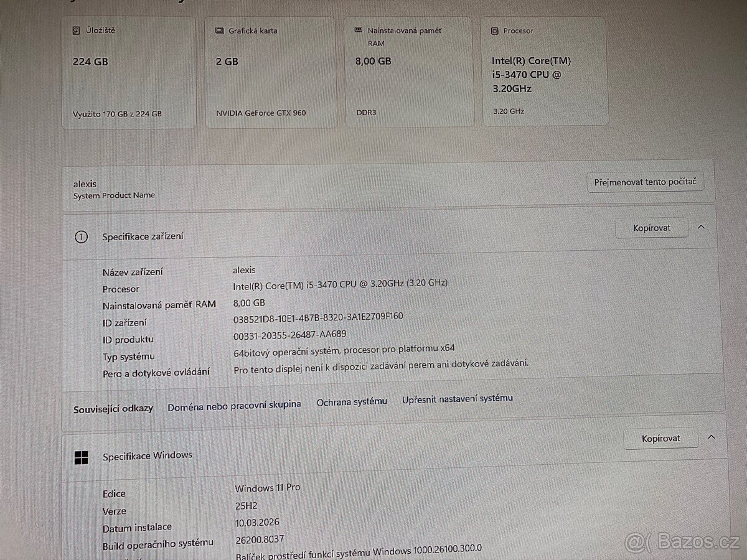Open the Nainstalovaná paměť RAM 8,00 GB card
Viewport: 747px width, 560px height.
(x=410, y=72)
